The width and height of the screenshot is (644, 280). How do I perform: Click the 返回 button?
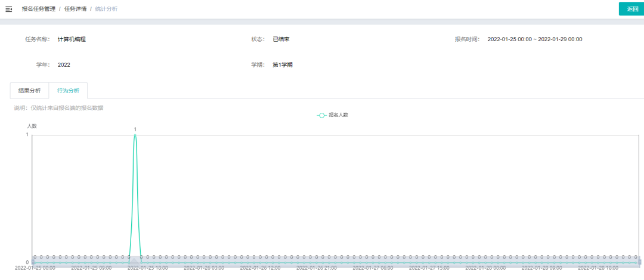click(633, 9)
